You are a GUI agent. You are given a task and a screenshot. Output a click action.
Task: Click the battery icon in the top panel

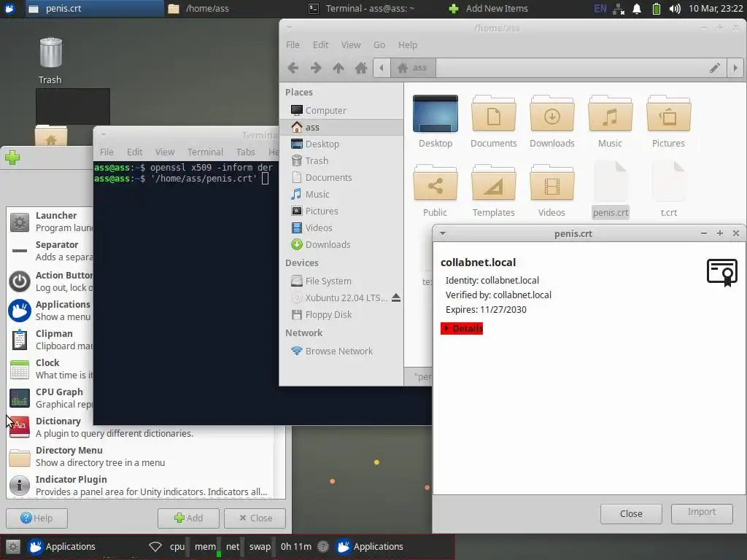coord(656,9)
